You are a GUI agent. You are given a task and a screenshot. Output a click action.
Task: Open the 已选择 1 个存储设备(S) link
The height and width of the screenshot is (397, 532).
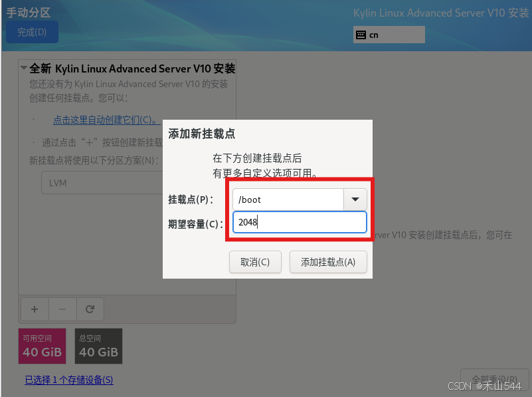click(x=69, y=380)
